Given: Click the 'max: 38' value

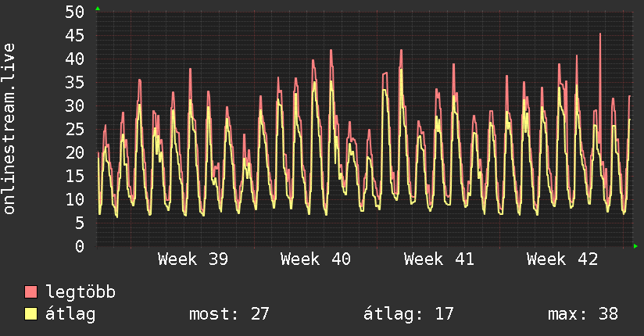Looking at the screenshot, I should click(x=583, y=314).
